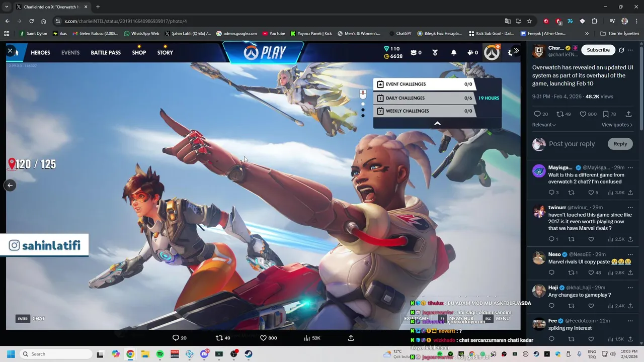644x362 pixels.
Task: Reload the page in Chrome
Action: click(x=31, y=21)
